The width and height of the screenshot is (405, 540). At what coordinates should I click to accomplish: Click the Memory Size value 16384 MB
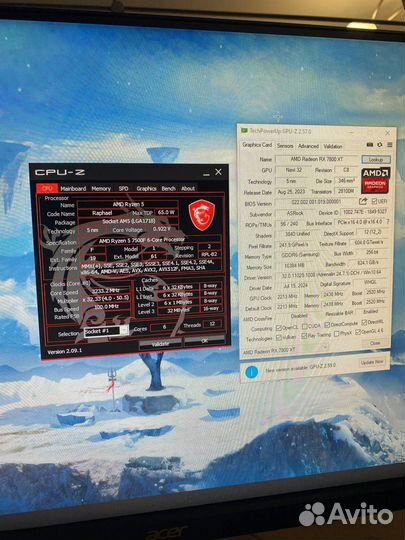coord(293,266)
